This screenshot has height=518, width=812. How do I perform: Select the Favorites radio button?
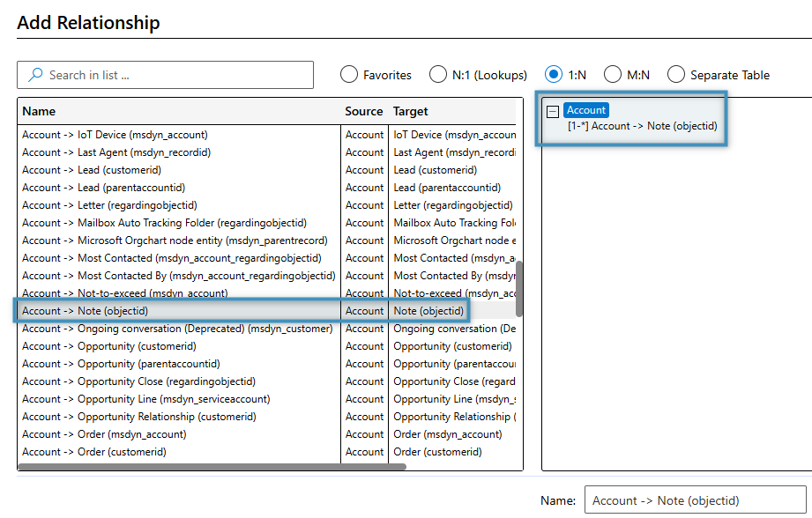(349, 75)
